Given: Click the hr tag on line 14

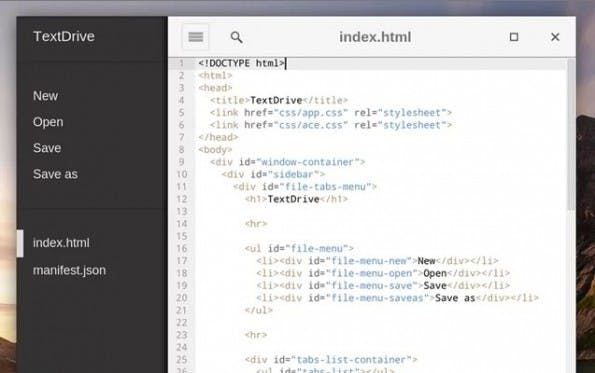Looking at the screenshot, I should tap(256, 224).
